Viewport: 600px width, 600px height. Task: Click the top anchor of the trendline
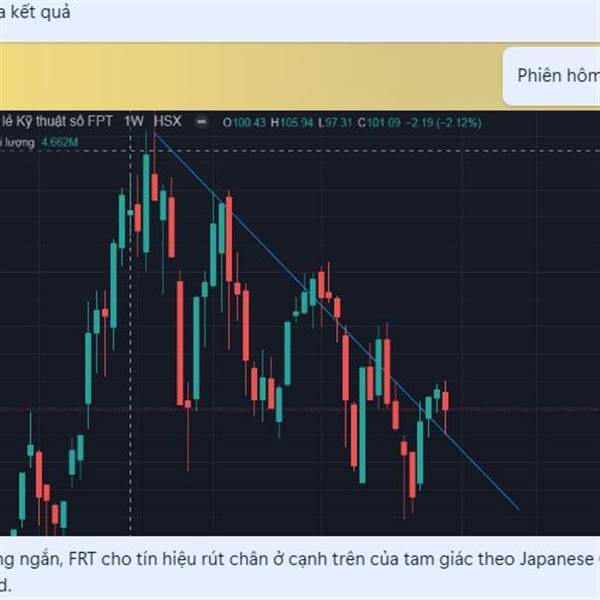pos(155,132)
